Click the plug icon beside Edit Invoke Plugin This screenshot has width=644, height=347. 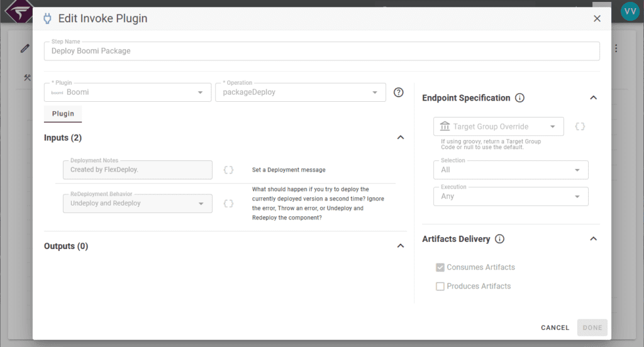(48, 18)
